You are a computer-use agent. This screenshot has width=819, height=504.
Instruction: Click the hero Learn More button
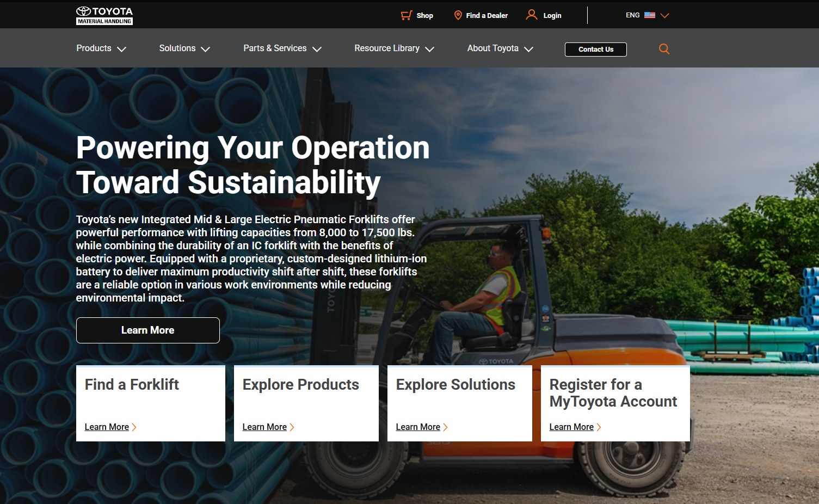[148, 330]
